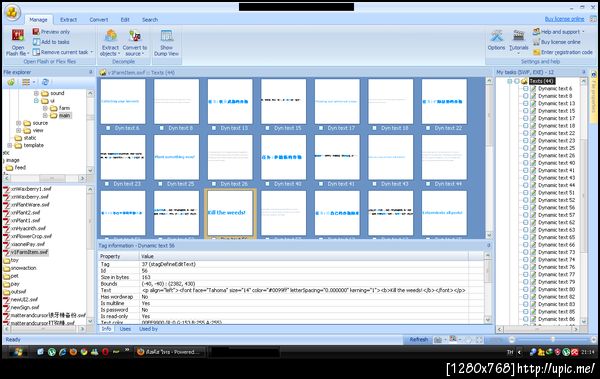
Task: Click the zoom in plus icon in status bar
Action: [593, 340]
